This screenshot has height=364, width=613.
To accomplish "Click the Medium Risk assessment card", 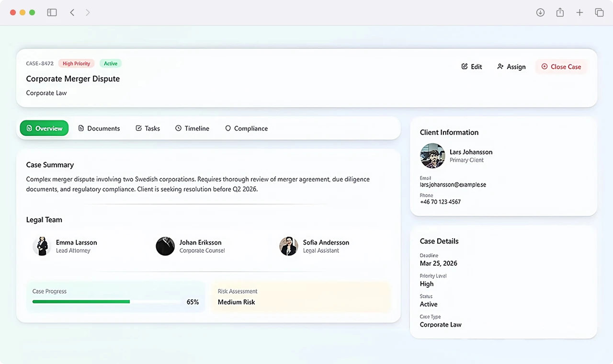I will point(301,297).
